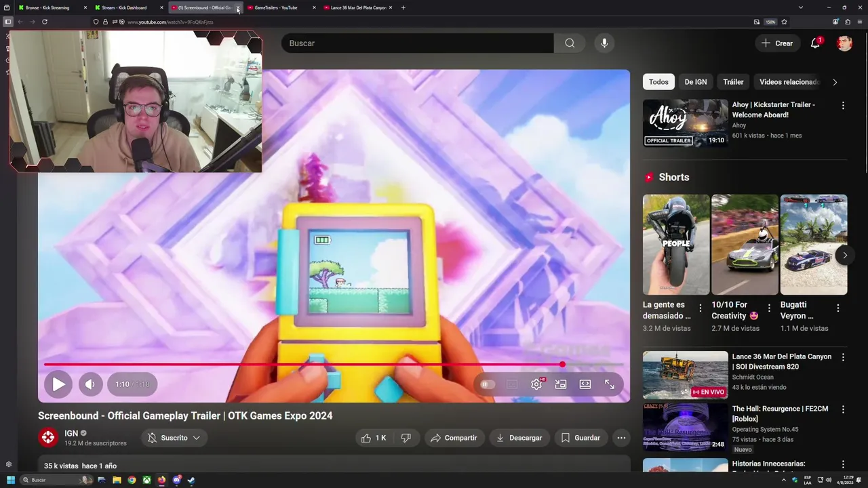
Task: Open options for The Hall: Resurgence video
Action: pos(843,410)
